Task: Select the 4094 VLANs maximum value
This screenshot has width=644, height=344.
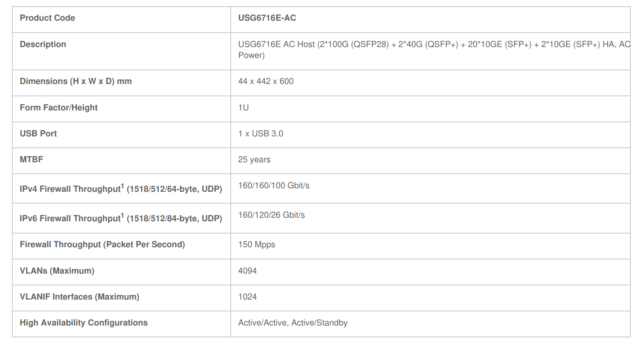Action: tap(248, 271)
